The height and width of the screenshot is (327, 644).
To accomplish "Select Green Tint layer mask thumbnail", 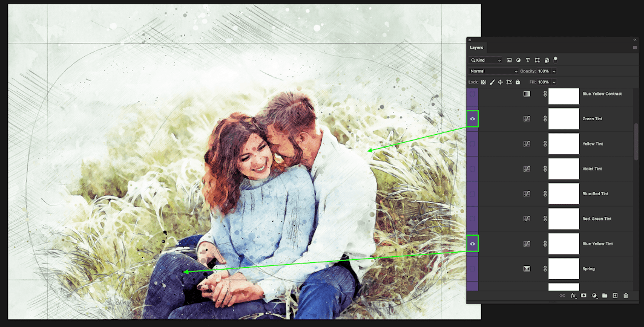I will (x=563, y=119).
